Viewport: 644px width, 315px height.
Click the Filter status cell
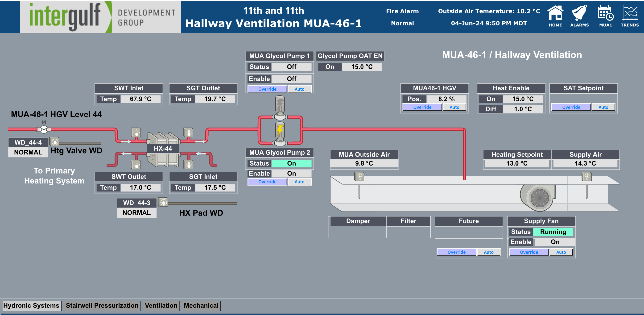point(408,232)
